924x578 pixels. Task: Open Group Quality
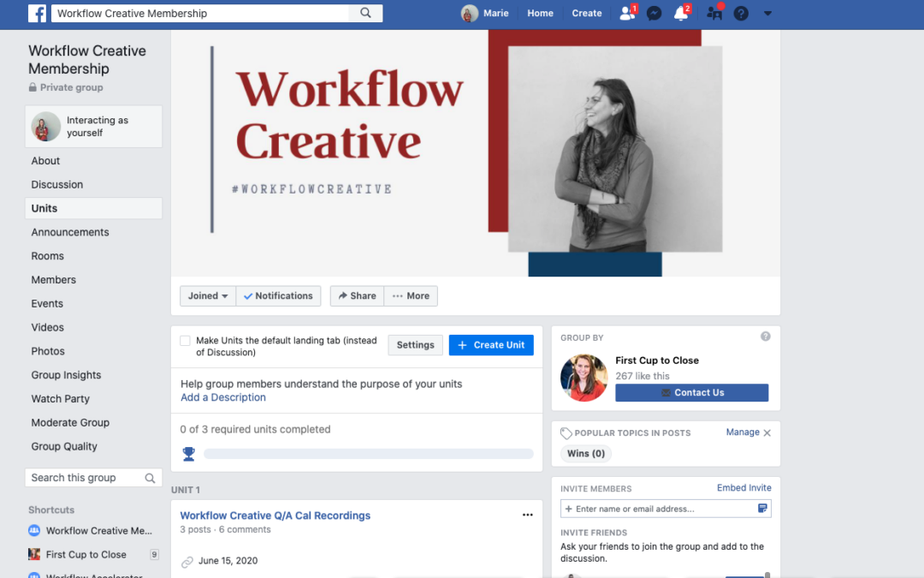[x=64, y=446]
